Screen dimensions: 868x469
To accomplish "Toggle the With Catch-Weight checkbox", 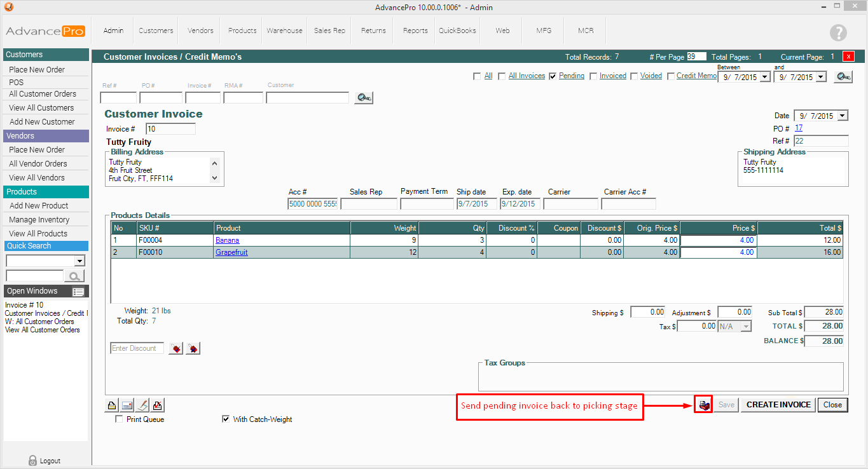I will pos(226,419).
